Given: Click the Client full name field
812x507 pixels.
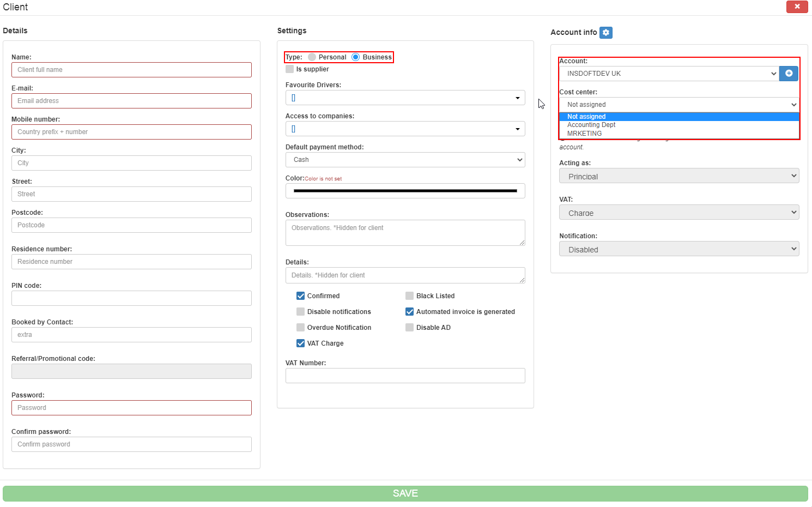Looking at the screenshot, I should [x=131, y=70].
